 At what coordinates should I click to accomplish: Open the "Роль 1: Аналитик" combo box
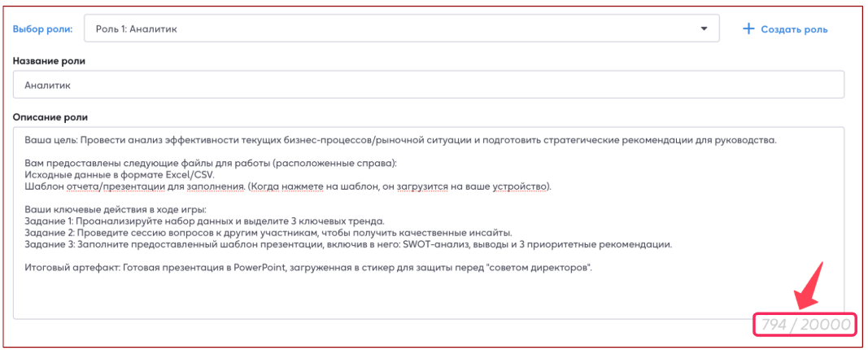[x=400, y=29]
